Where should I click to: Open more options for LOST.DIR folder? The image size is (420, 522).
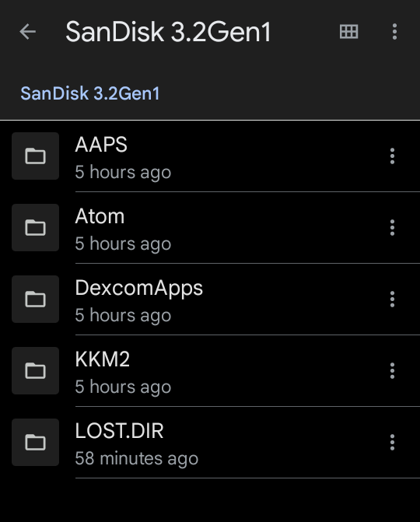point(392,443)
